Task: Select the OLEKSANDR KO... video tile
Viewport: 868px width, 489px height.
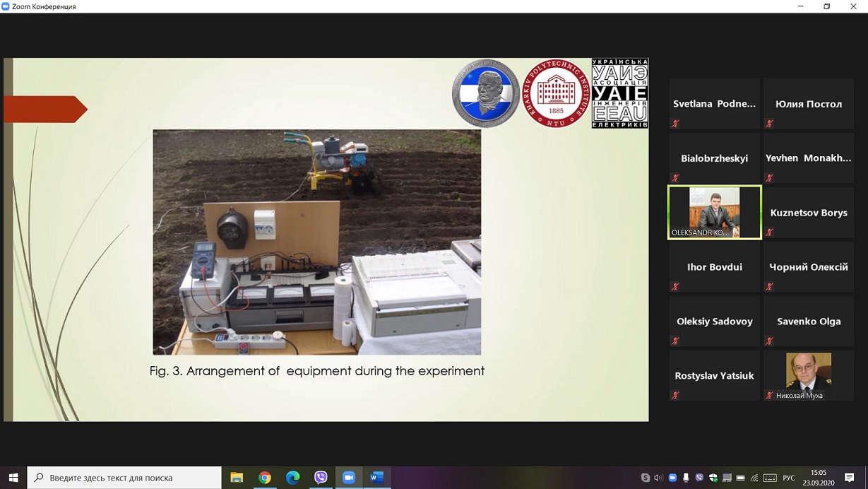Action: coord(714,213)
